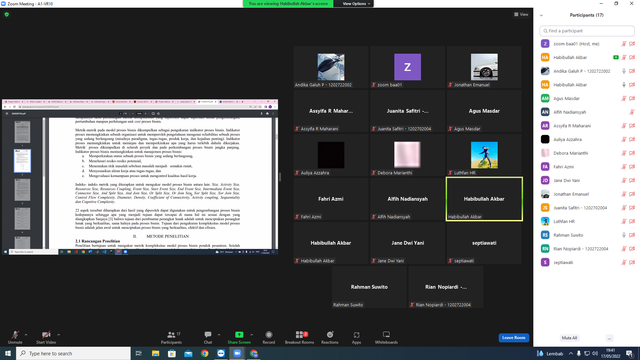Toggle mic icon for Rahman Suwito row
Viewport: 640px width, 360px height.
click(x=624, y=235)
